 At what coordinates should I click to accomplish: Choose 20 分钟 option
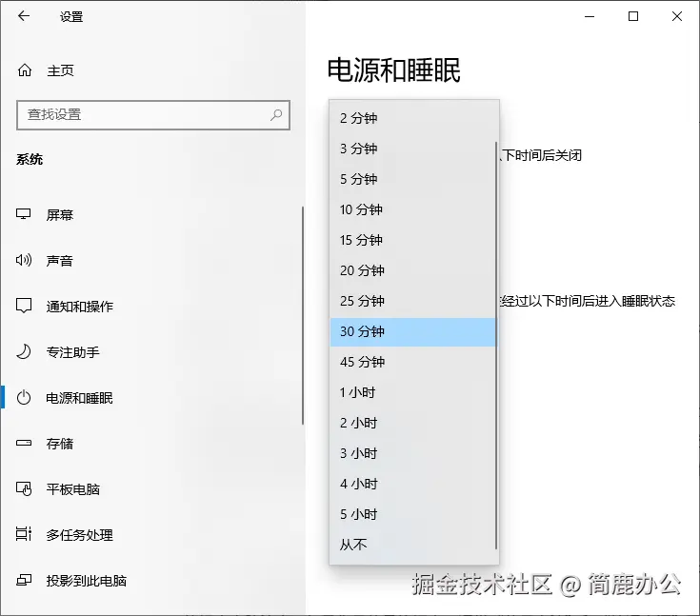tap(413, 270)
